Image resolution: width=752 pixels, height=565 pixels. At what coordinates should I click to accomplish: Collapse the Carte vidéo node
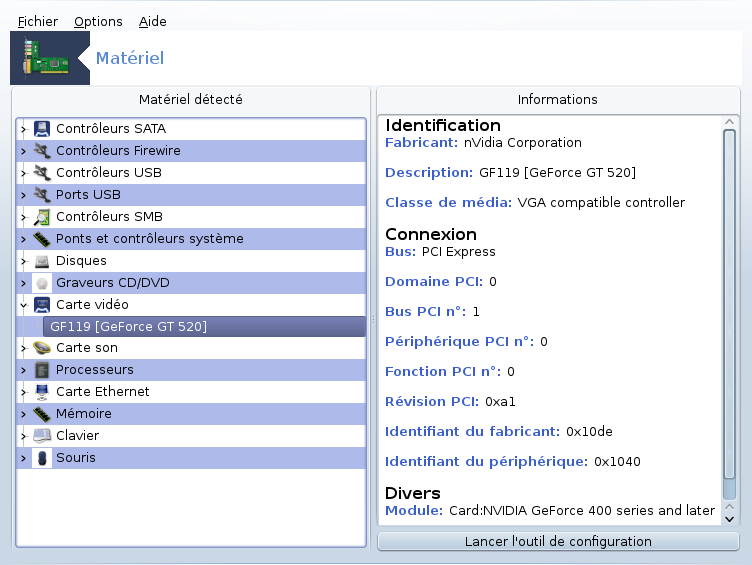tap(24, 305)
